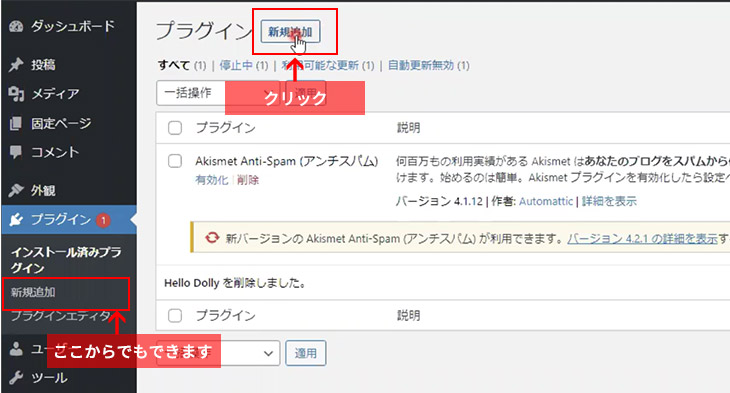The image size is (730, 393).
Task: Click the Akismet update refresh icon
Action: 212,237
